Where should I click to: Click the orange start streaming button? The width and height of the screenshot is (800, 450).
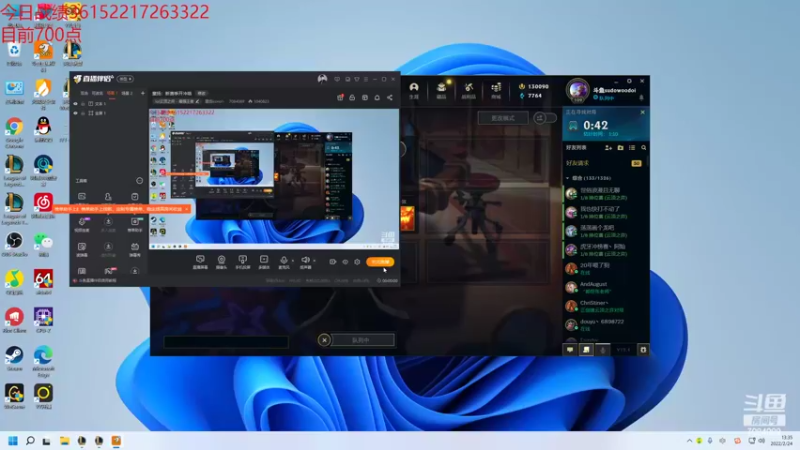point(380,262)
